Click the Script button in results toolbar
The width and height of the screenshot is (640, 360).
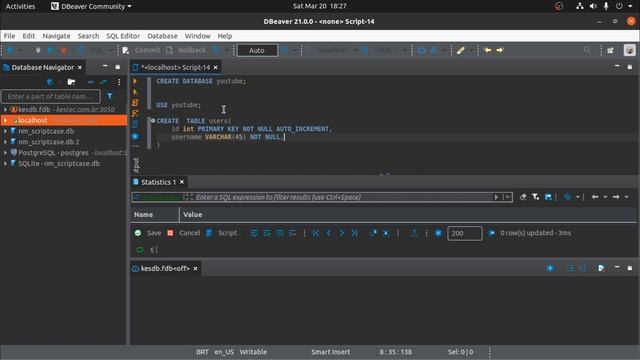pyautogui.click(x=222, y=233)
